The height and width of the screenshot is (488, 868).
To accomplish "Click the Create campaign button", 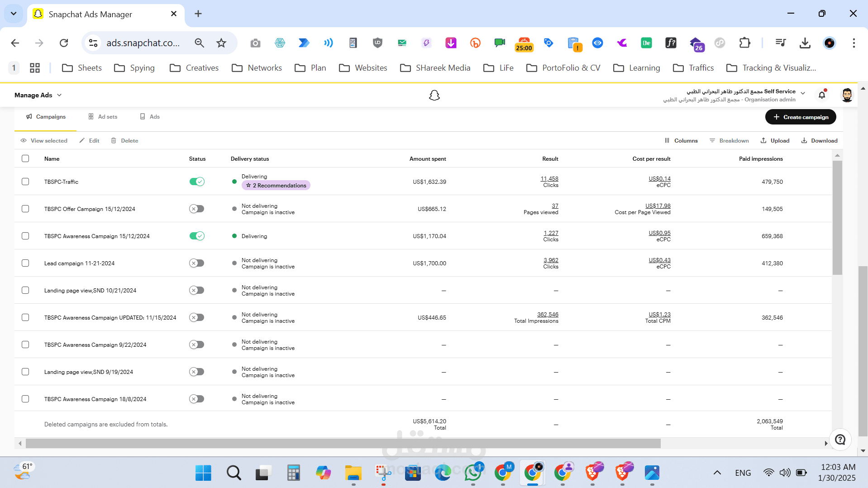I will click(x=801, y=117).
